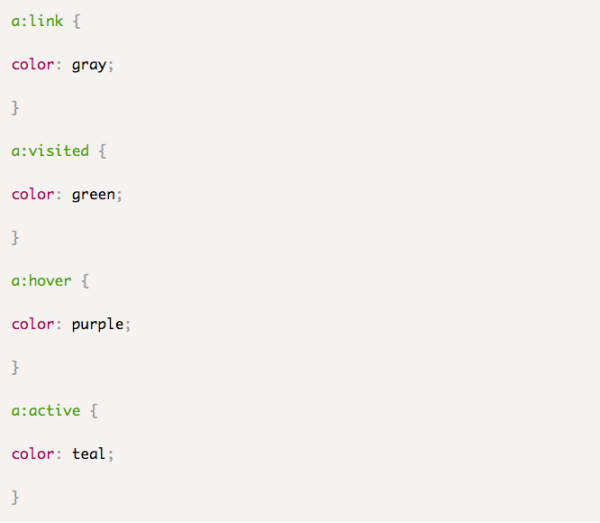The width and height of the screenshot is (600, 523).
Task: Click the closing brace of a:visited rule
Action: coord(15,237)
